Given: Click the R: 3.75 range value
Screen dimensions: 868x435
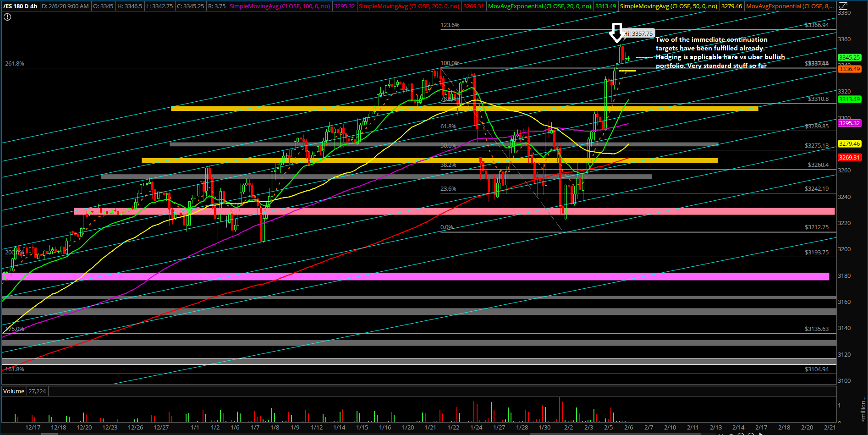Looking at the screenshot, I should [x=217, y=6].
